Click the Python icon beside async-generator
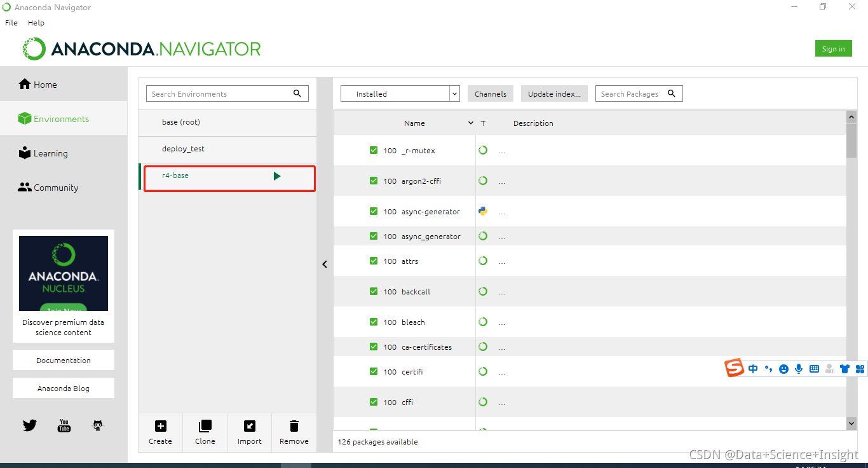 482,211
